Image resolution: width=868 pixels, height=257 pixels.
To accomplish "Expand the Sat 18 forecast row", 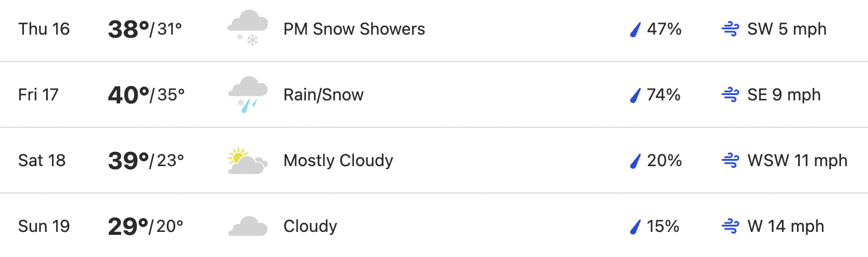I will click(x=434, y=160).
